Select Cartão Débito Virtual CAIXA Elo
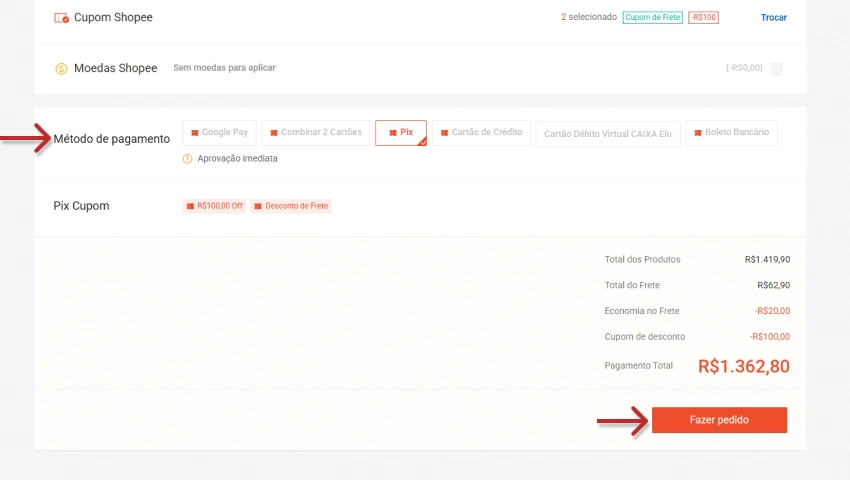This screenshot has width=850, height=480. (x=608, y=134)
